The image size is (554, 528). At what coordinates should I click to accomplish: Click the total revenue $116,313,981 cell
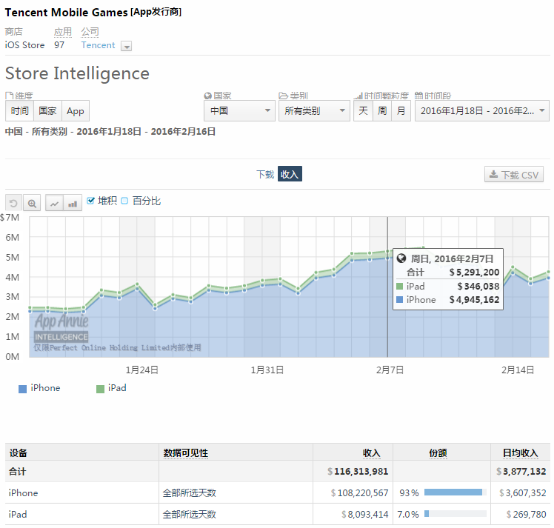point(358,471)
